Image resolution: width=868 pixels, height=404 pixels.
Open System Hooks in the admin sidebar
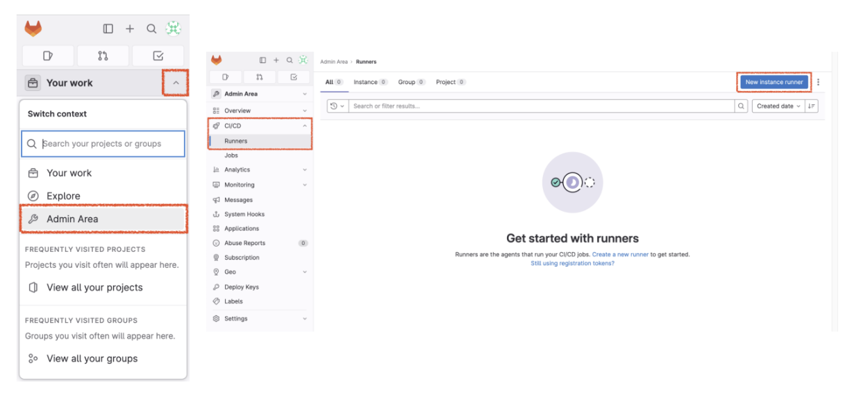point(260,214)
